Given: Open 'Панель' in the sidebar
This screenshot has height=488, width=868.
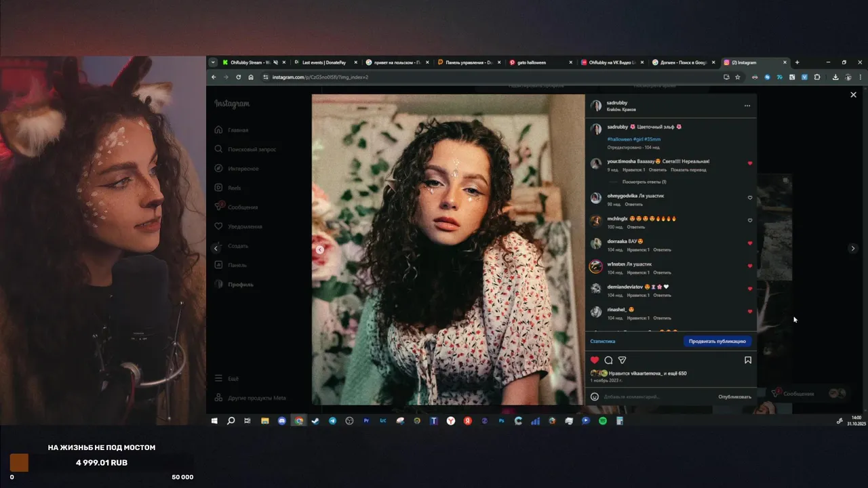Looking at the screenshot, I should coord(231,265).
